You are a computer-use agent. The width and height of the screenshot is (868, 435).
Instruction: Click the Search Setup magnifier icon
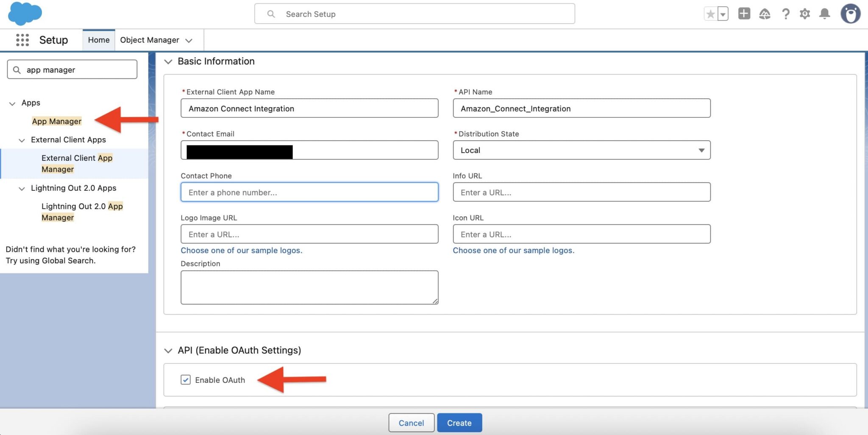click(271, 14)
